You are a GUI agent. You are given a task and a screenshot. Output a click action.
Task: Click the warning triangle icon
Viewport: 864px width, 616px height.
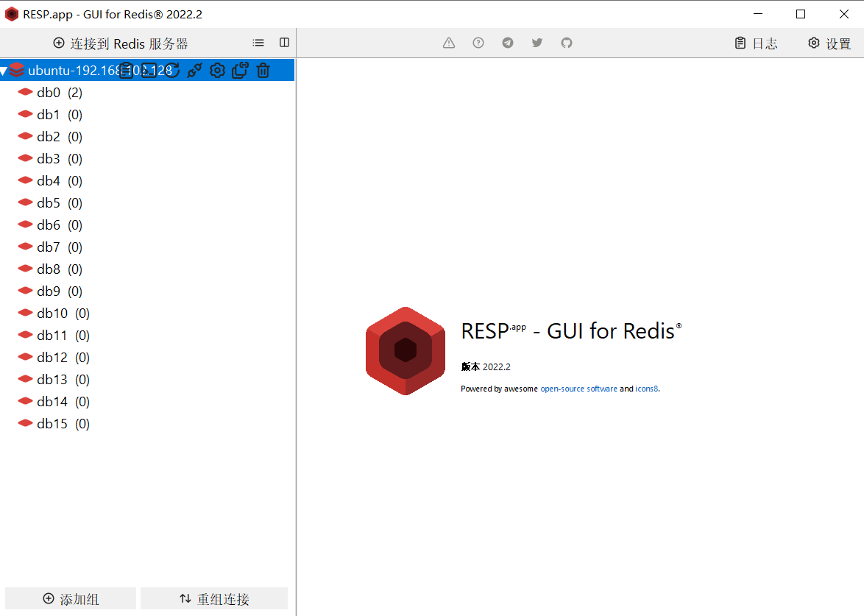(449, 43)
